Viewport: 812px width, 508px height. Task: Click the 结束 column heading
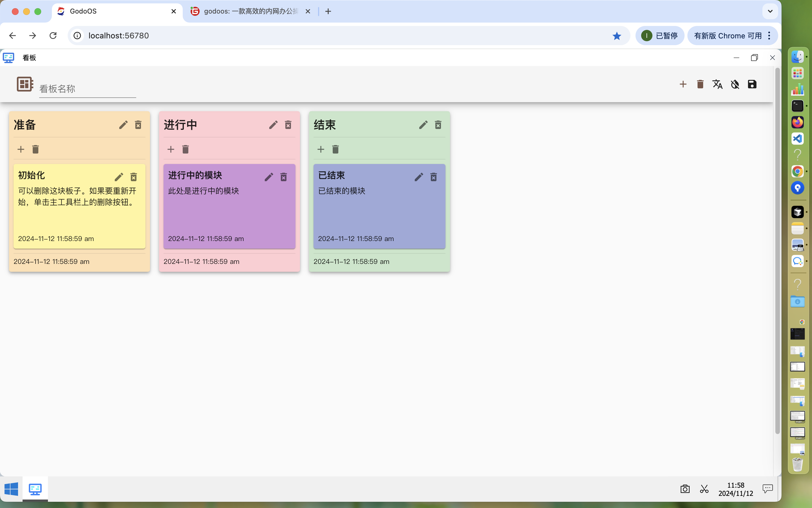(325, 125)
